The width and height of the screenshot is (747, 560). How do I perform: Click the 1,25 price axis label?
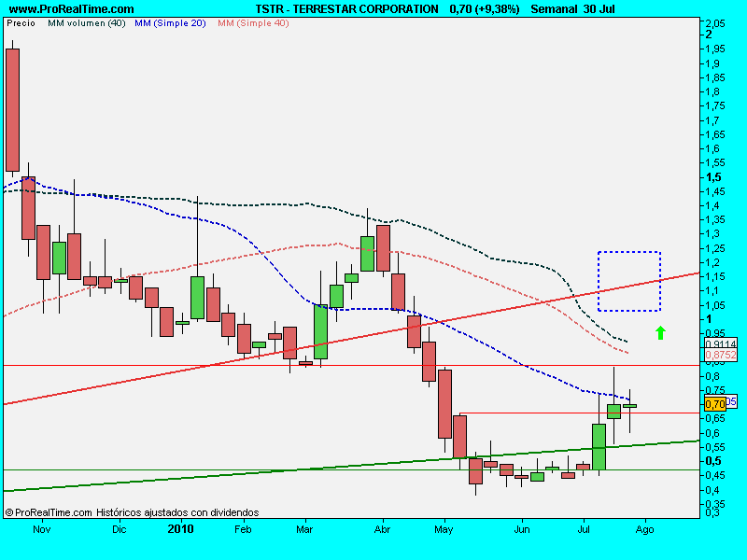[716, 248]
